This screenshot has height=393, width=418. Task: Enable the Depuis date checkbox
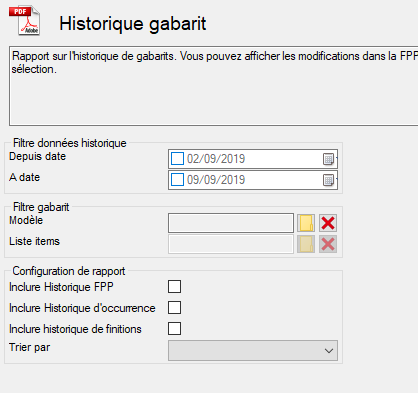pos(177,159)
